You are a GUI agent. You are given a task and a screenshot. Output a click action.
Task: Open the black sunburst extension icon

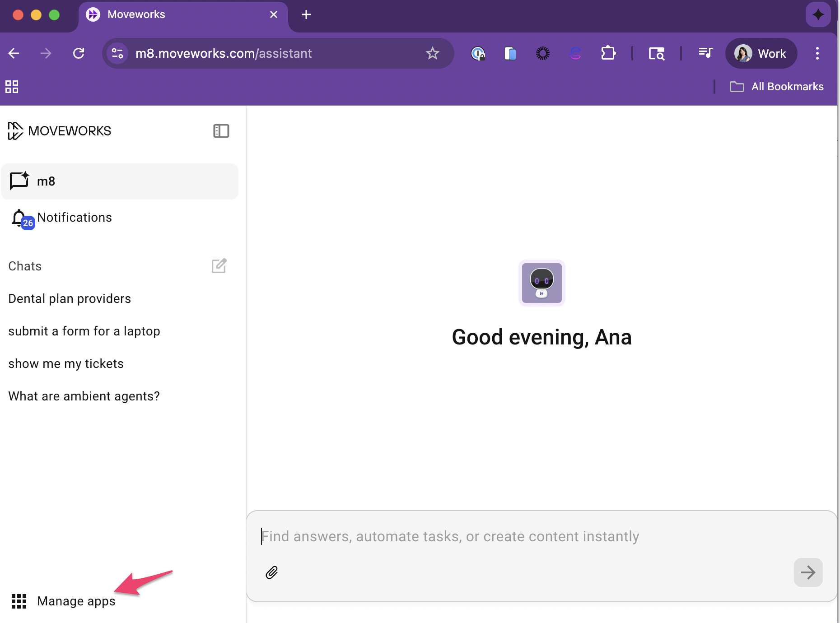(543, 53)
